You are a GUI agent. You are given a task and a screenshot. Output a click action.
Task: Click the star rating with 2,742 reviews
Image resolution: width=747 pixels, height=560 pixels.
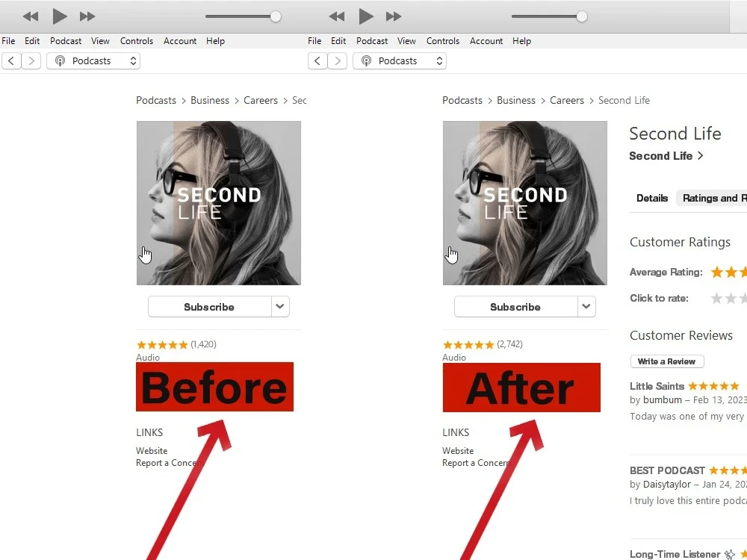click(469, 344)
